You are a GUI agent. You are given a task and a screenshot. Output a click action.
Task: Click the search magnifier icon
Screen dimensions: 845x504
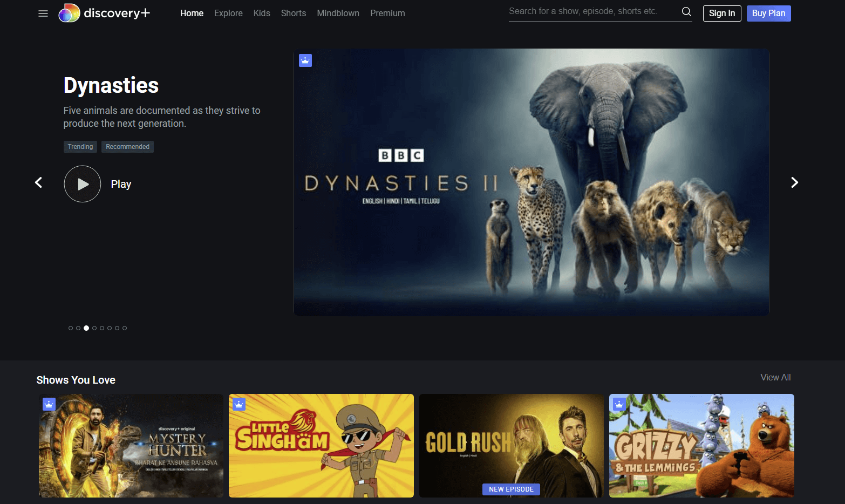click(x=686, y=12)
